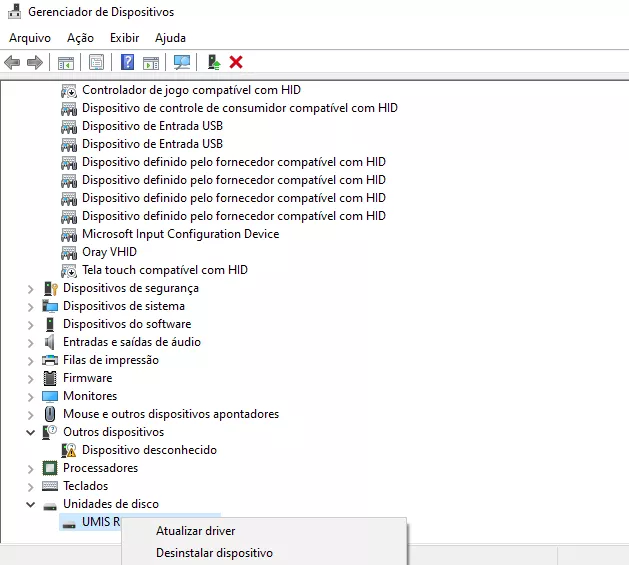The image size is (629, 565).
Task: Go forward with the right arrow toolbar icon
Action: [35, 62]
